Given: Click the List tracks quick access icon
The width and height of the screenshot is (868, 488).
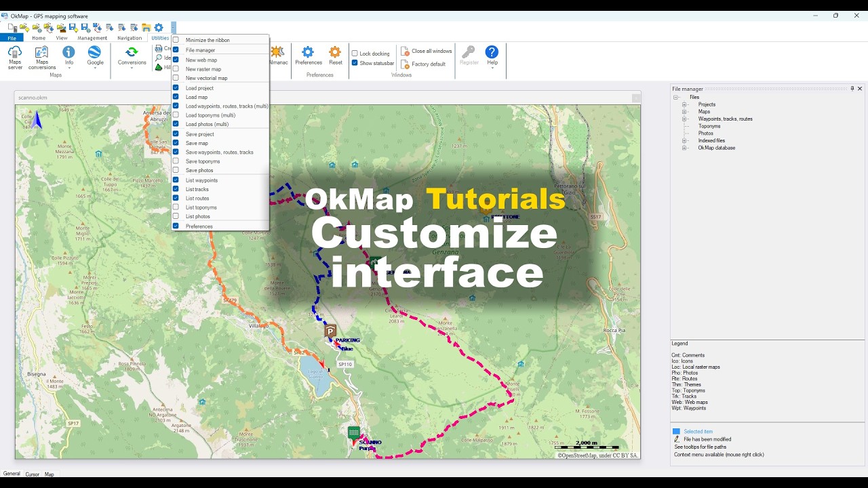Looking at the screenshot, I should pyautogui.click(x=121, y=28).
